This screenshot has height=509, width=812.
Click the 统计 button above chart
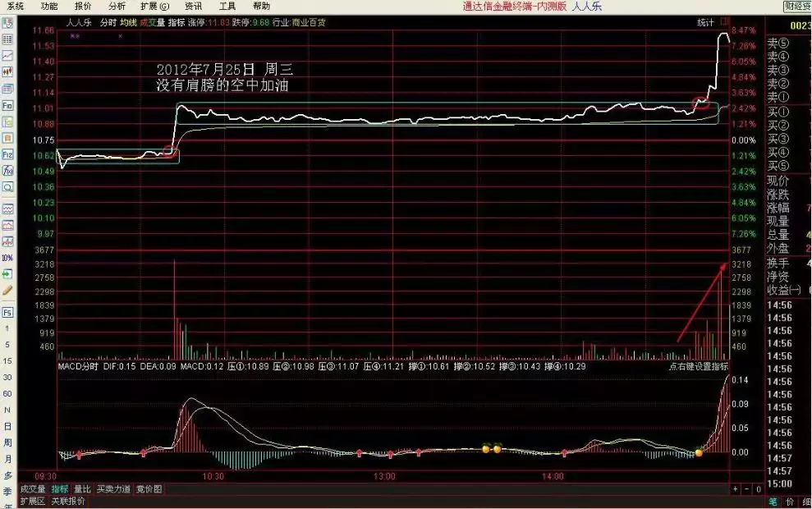(x=705, y=22)
